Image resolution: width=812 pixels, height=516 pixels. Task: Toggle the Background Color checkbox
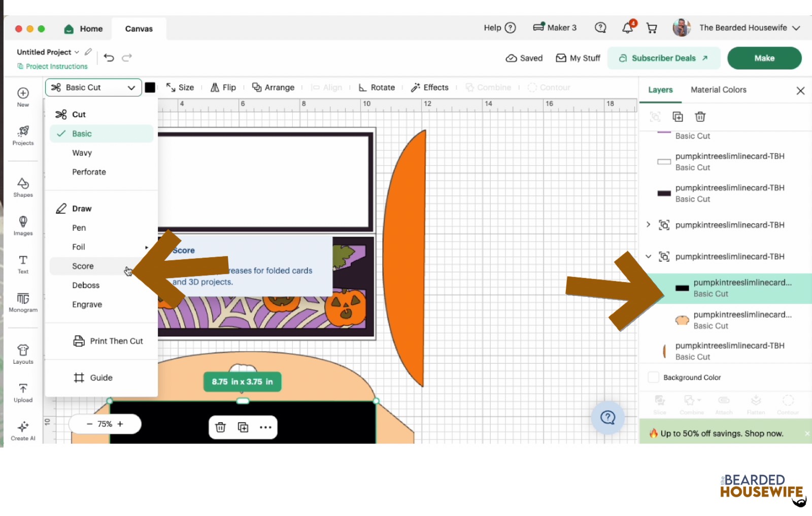point(654,377)
